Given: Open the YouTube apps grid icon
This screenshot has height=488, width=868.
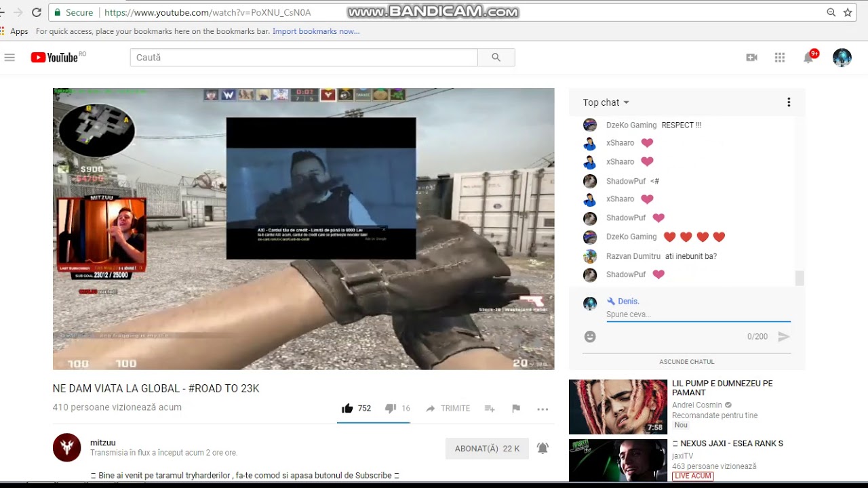Looking at the screenshot, I should click(780, 58).
